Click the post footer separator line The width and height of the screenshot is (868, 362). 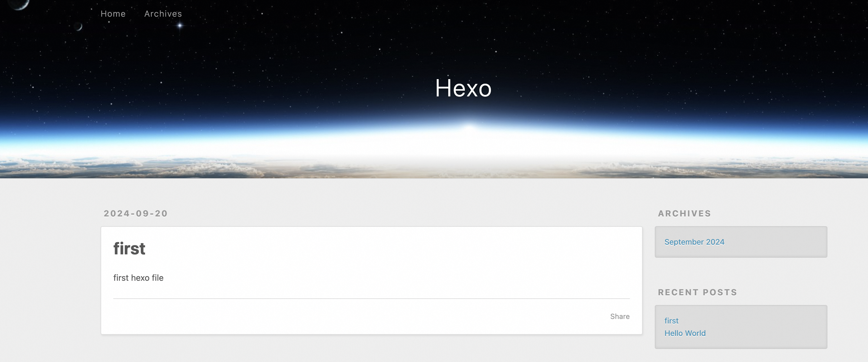click(371, 299)
